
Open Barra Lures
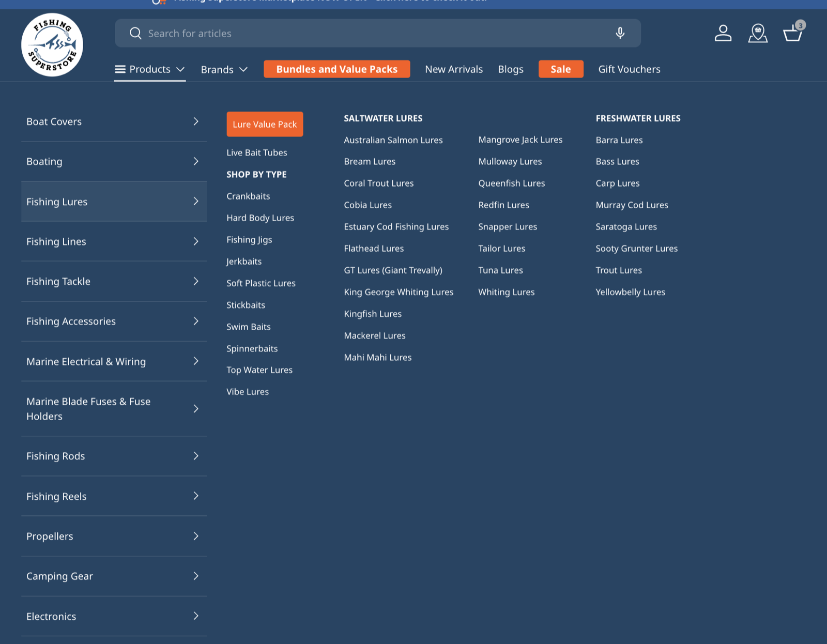tap(619, 140)
